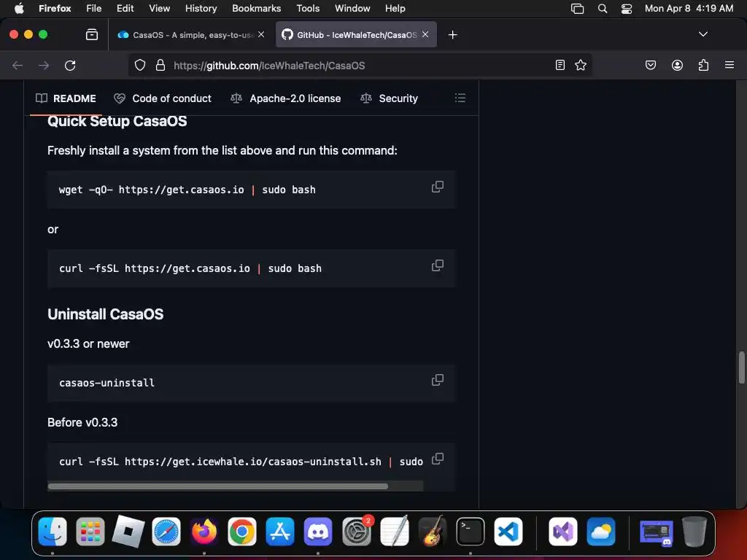Open Firefox application hamburger menu
This screenshot has width=747, height=560.
[729, 65]
